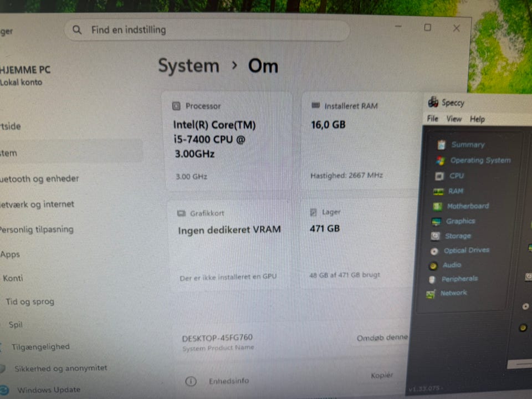Click the Network card icon in Speccy

coord(431,294)
